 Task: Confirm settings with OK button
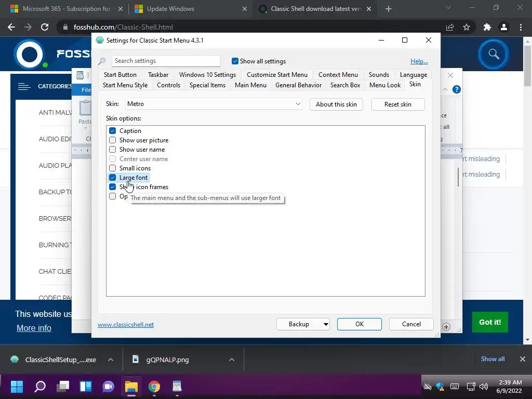(x=360, y=324)
